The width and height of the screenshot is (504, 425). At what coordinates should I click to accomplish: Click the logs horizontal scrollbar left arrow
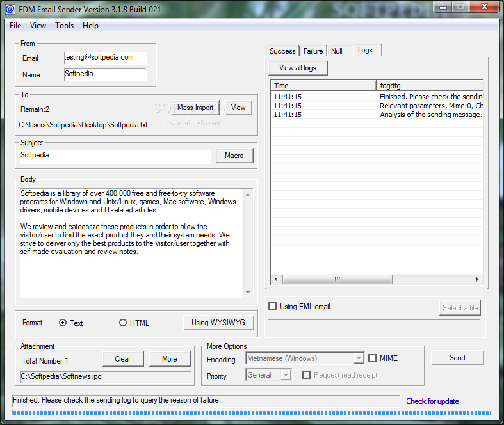276,279
